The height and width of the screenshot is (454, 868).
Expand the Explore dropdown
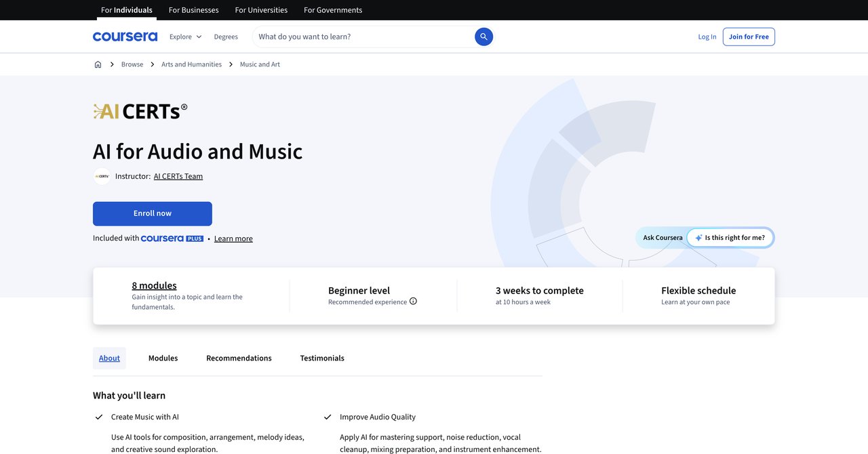point(185,37)
